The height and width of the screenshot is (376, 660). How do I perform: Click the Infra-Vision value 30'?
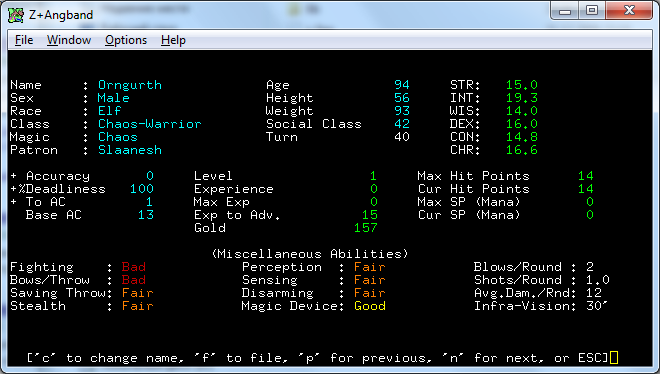(x=597, y=306)
